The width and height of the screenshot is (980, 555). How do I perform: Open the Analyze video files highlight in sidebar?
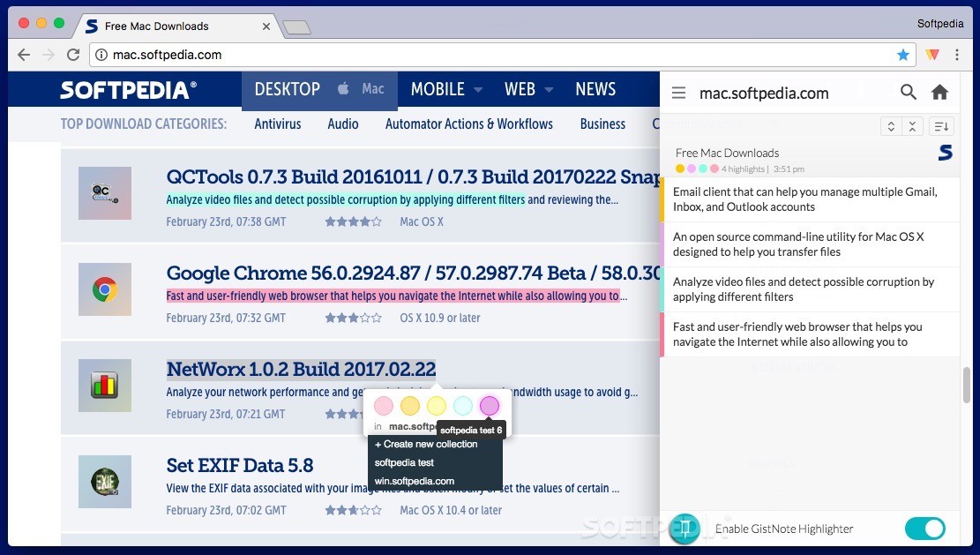[x=810, y=289]
